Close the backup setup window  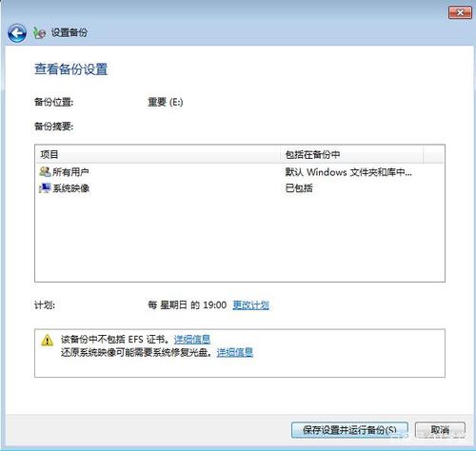(x=460, y=12)
